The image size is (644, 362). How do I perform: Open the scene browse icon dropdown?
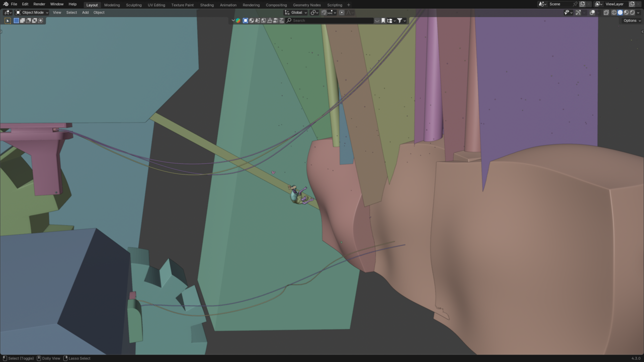[x=542, y=4]
